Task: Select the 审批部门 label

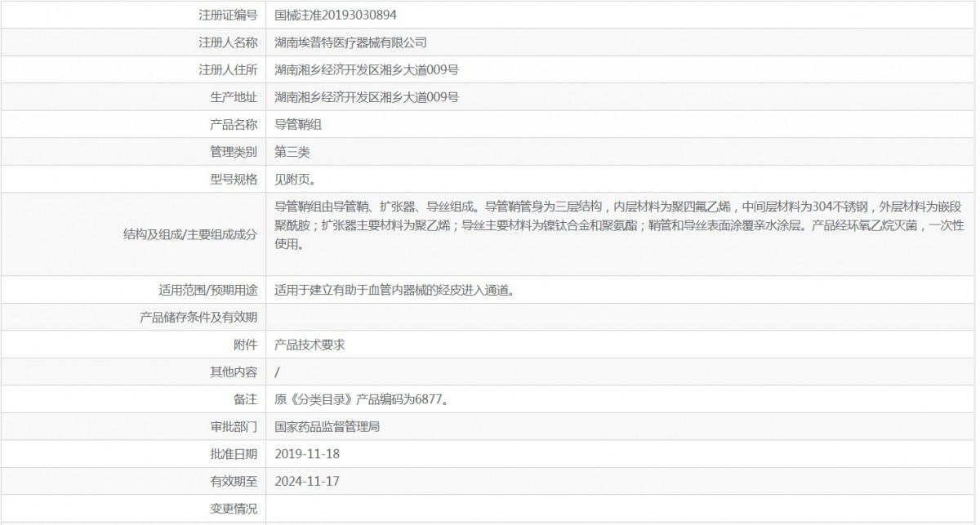Action: click(234, 426)
